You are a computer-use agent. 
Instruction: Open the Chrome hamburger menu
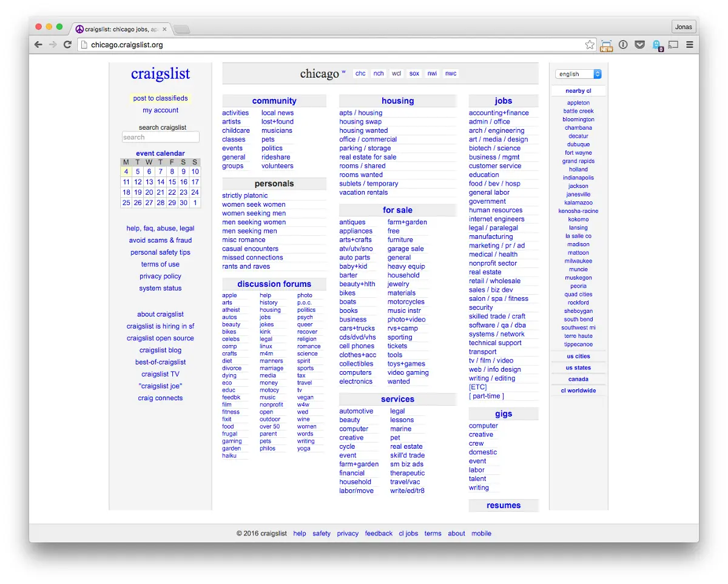tap(690, 44)
